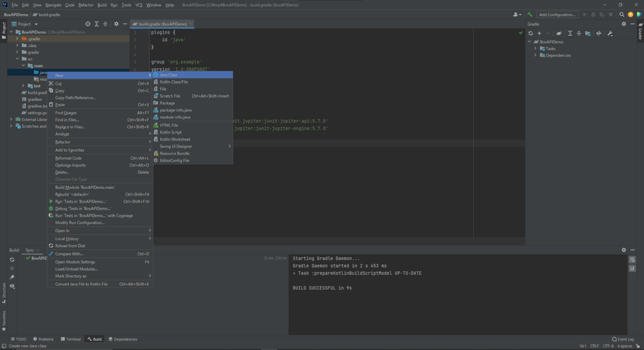Toggle pin tab in Build panel

click(x=12, y=277)
